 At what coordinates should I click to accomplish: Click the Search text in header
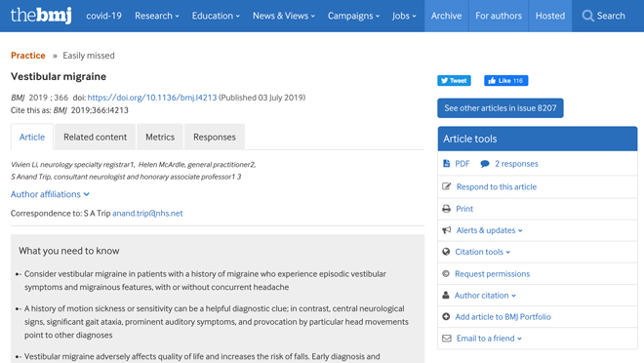(611, 16)
